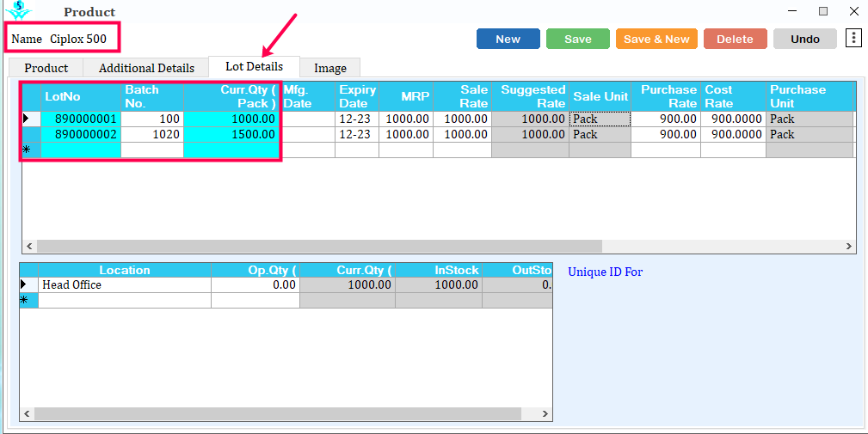Click the Sale Unit column header
This screenshot has height=434, width=868.
pos(600,96)
